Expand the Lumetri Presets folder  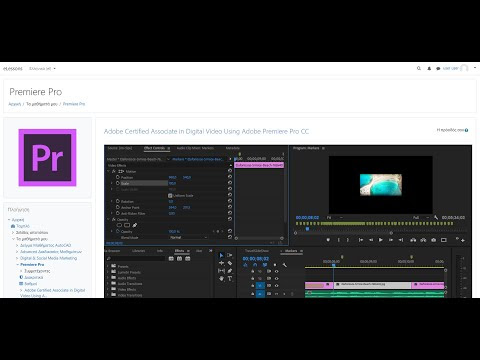[x=108, y=272]
